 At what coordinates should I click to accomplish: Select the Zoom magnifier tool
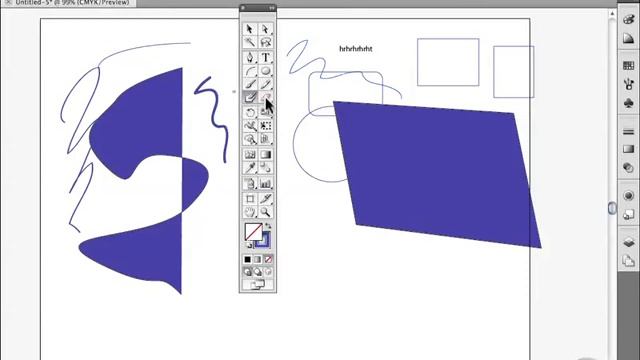265,212
